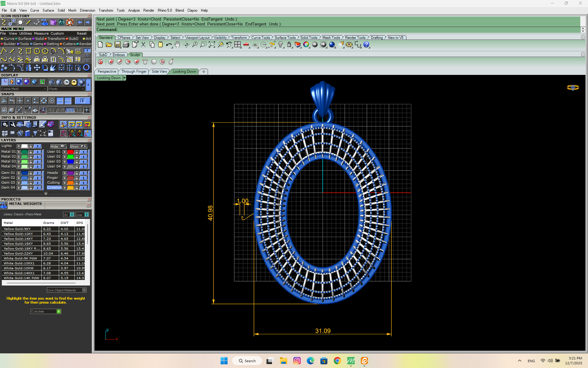The width and height of the screenshot is (588, 368).
Task: Toggle the User library switch in Metal Weights
Action: (86, 215)
